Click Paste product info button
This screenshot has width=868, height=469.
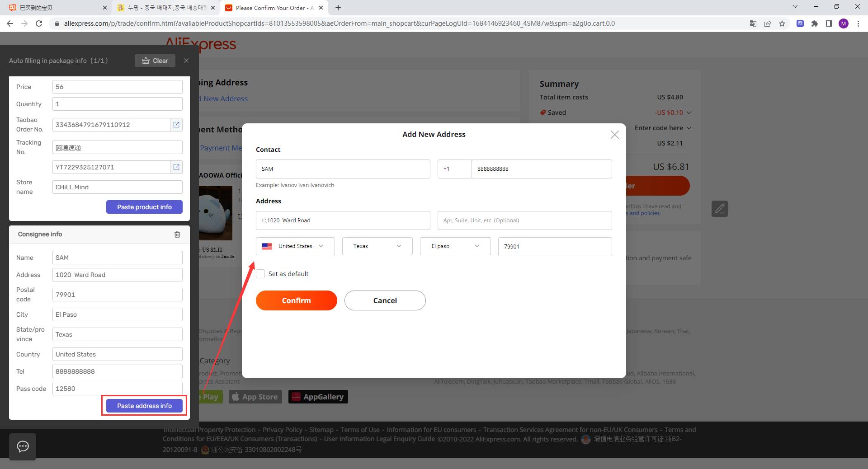[x=144, y=207]
